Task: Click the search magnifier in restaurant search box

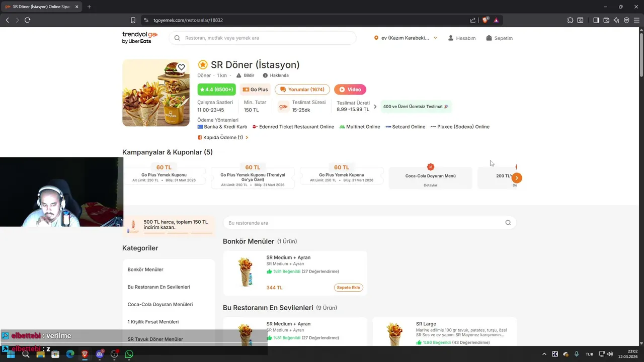Action: (x=508, y=223)
